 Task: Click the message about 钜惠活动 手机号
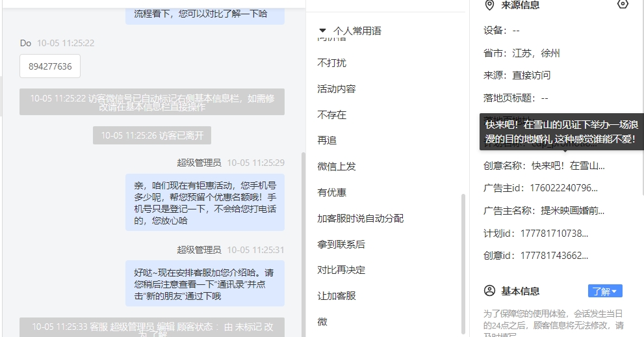(x=205, y=202)
